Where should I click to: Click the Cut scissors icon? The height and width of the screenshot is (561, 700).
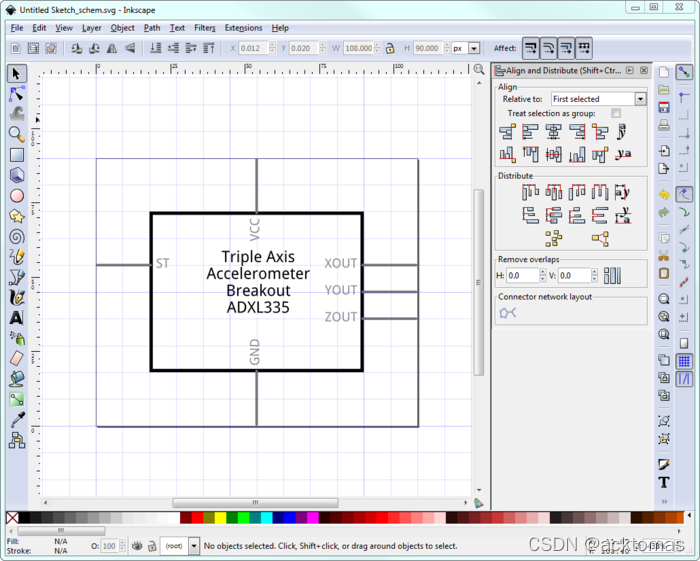pyautogui.click(x=664, y=256)
